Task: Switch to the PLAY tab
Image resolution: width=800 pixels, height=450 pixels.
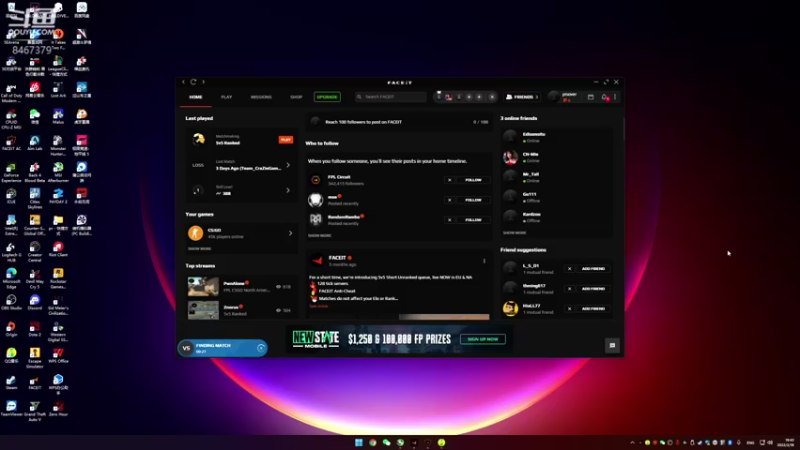Action: click(227, 97)
